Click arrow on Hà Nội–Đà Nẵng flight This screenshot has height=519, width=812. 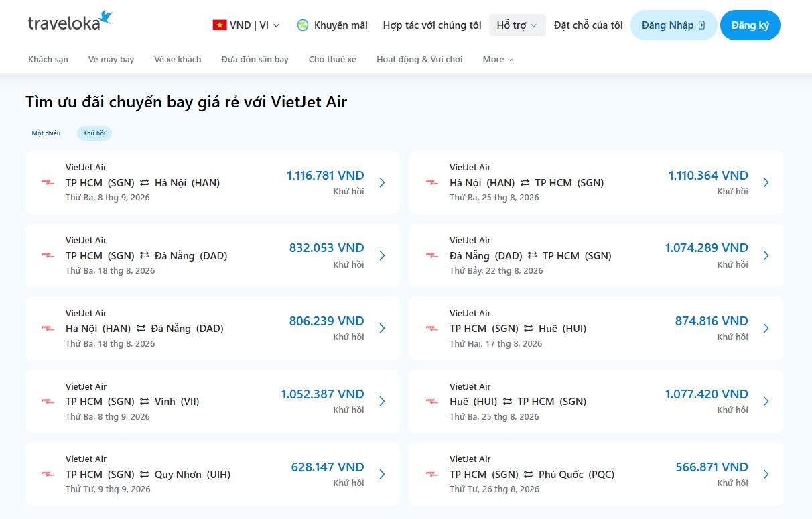pyautogui.click(x=382, y=328)
